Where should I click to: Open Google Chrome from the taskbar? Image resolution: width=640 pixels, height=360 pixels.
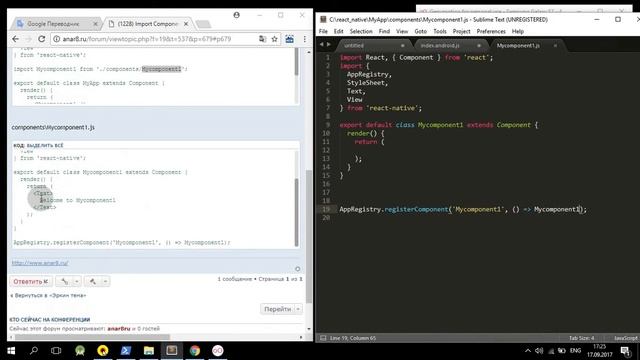(195, 351)
